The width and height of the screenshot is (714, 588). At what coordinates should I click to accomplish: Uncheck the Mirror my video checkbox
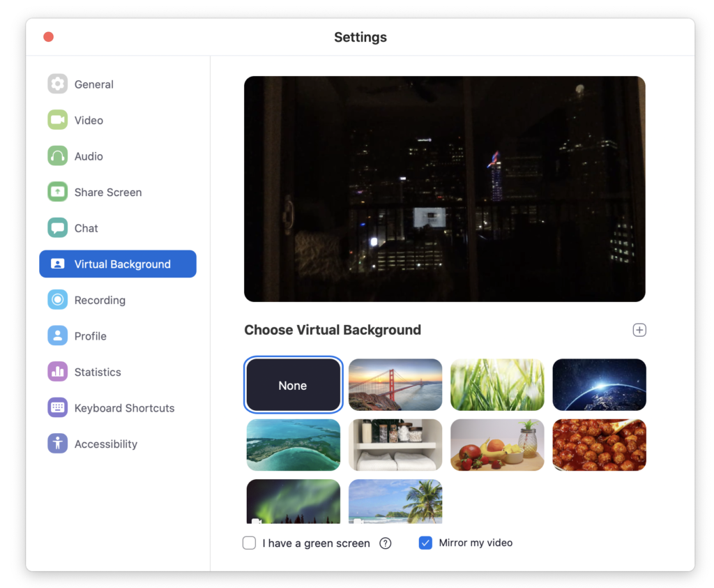(425, 543)
